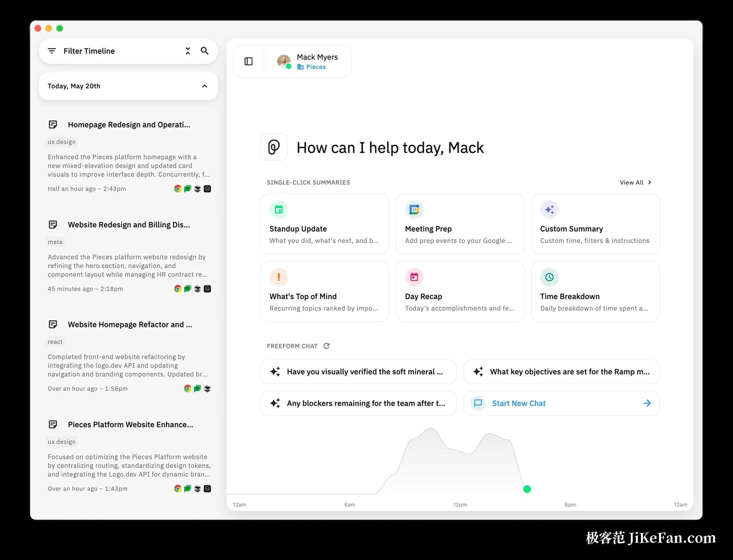733x560 pixels.
Task: Open the What's Top of Mind title
Action: tap(303, 296)
